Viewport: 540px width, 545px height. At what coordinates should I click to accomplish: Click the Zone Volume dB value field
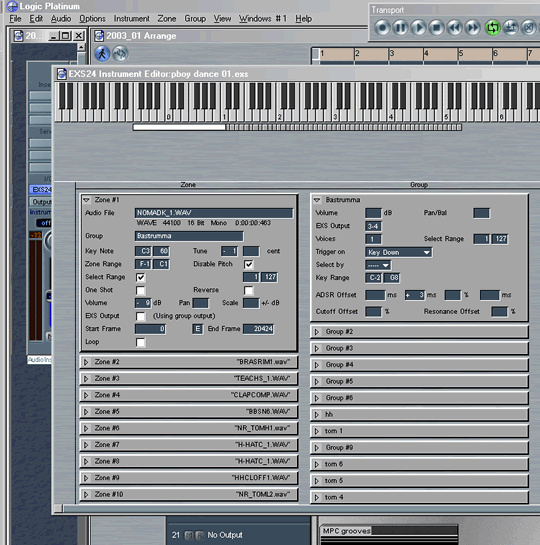pyautogui.click(x=143, y=303)
